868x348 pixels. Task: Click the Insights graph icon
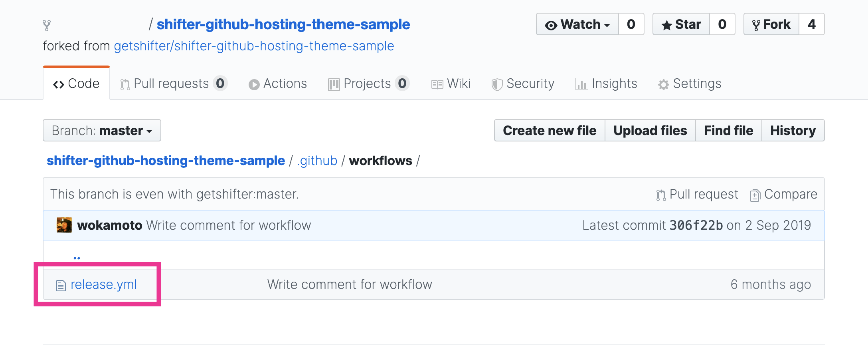point(581,85)
